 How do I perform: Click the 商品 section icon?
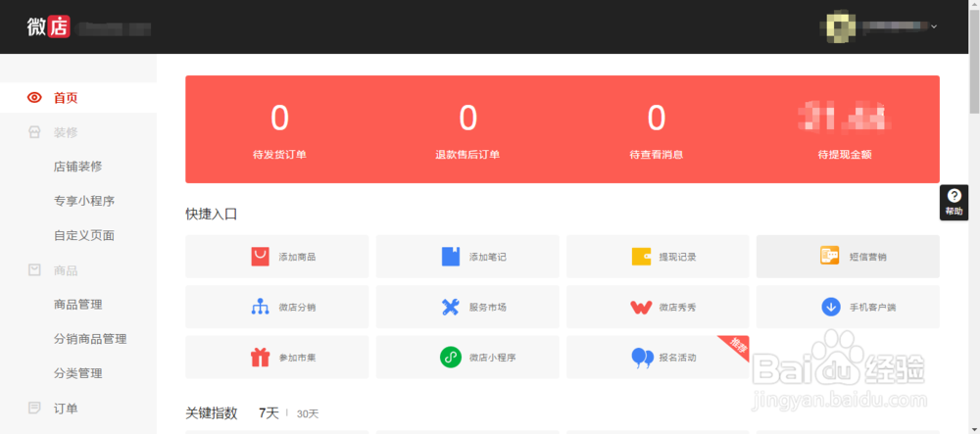pyautogui.click(x=35, y=269)
